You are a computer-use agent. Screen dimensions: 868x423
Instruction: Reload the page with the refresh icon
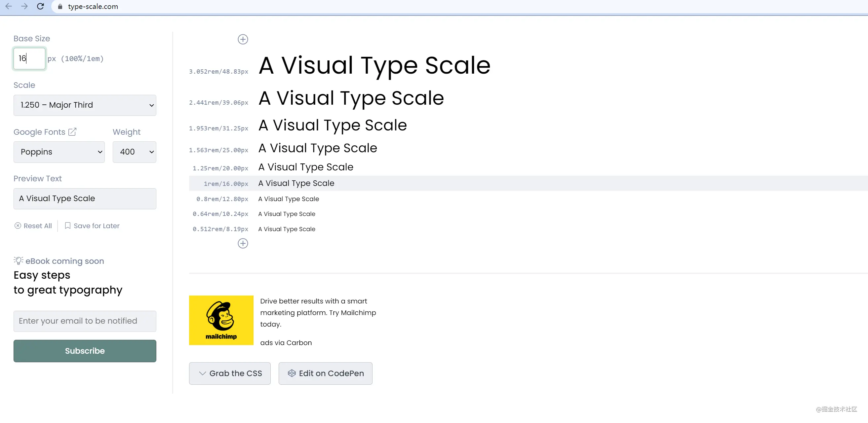click(40, 6)
